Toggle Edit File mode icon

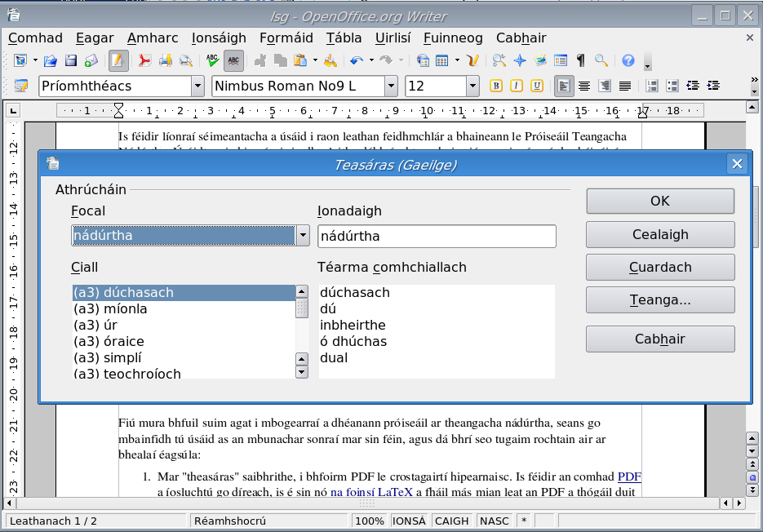coord(118,61)
